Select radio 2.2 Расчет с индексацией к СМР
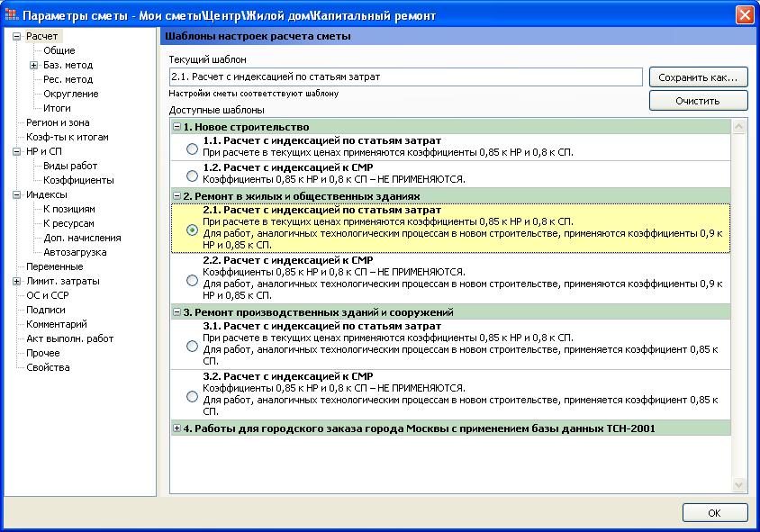Image resolution: width=760 pixels, height=532 pixels. 192,280
